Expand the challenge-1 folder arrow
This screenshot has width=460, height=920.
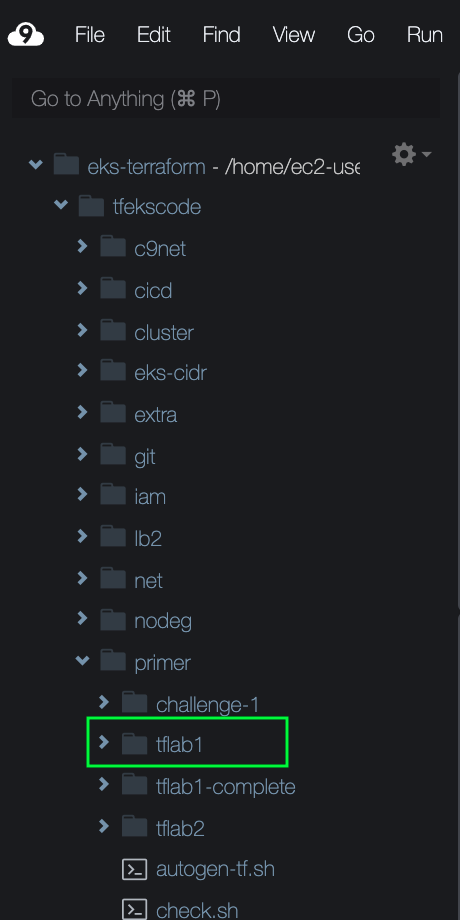(x=104, y=702)
